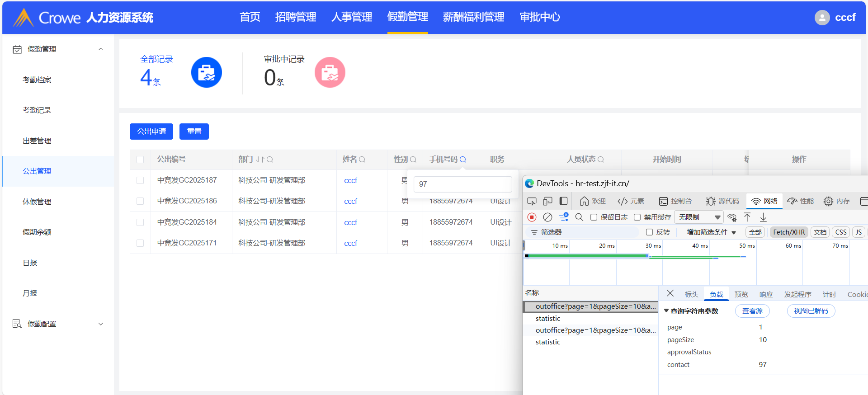This screenshot has width=868, height=395.
Task: Check the row for 中竞发GC2025187
Action: (x=140, y=180)
